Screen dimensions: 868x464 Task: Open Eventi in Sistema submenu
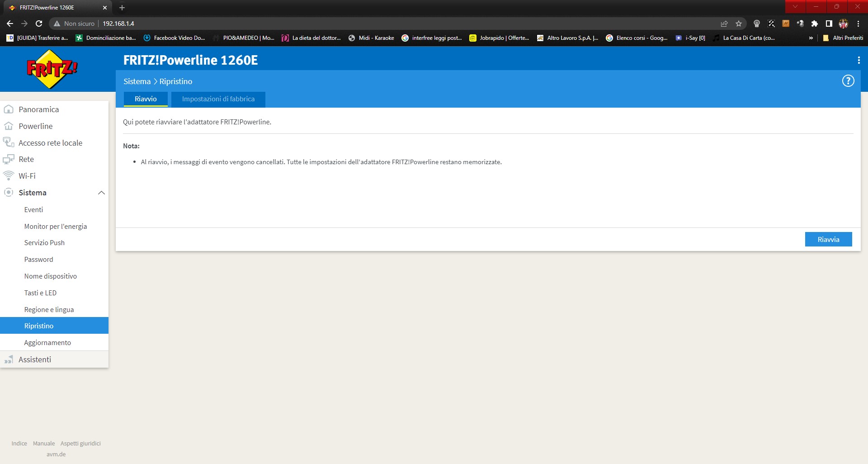coord(33,209)
